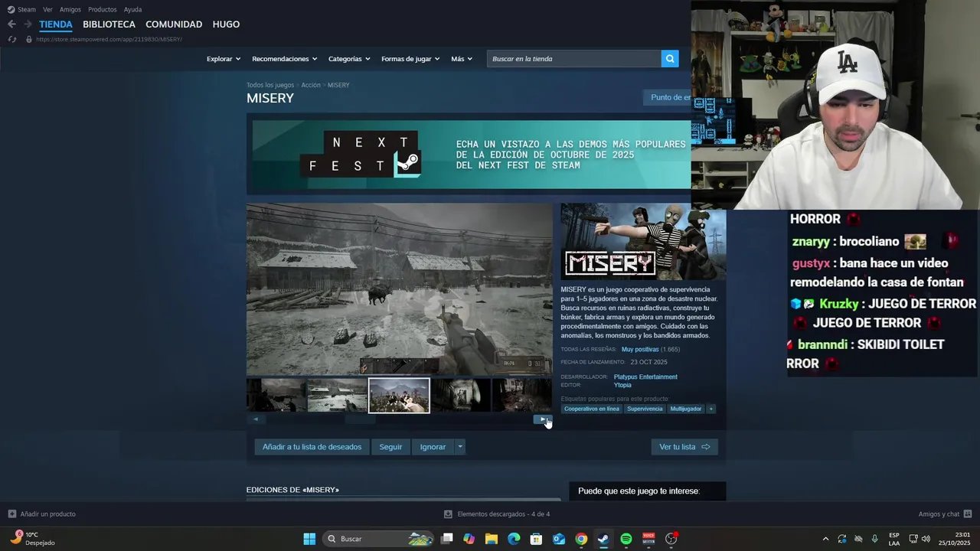Image resolution: width=980 pixels, height=551 pixels.
Task: Click the Steam taskbar icon
Action: [x=603, y=539]
